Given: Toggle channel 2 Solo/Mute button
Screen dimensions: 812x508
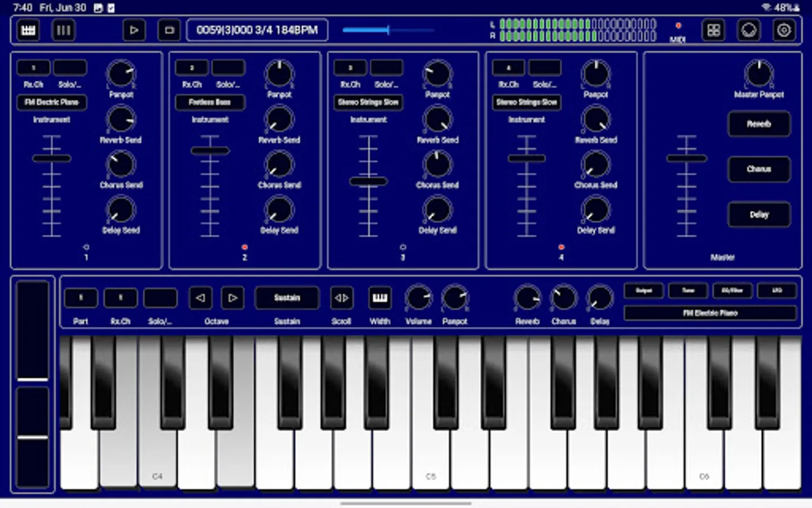Looking at the screenshot, I should (x=228, y=68).
